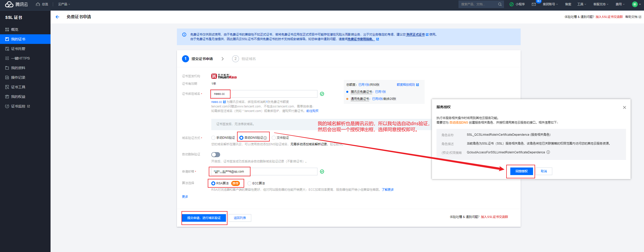This screenshot has width=644, height=252.
Task: Click the 证书绑定域名 input field
Action: tap(264, 94)
